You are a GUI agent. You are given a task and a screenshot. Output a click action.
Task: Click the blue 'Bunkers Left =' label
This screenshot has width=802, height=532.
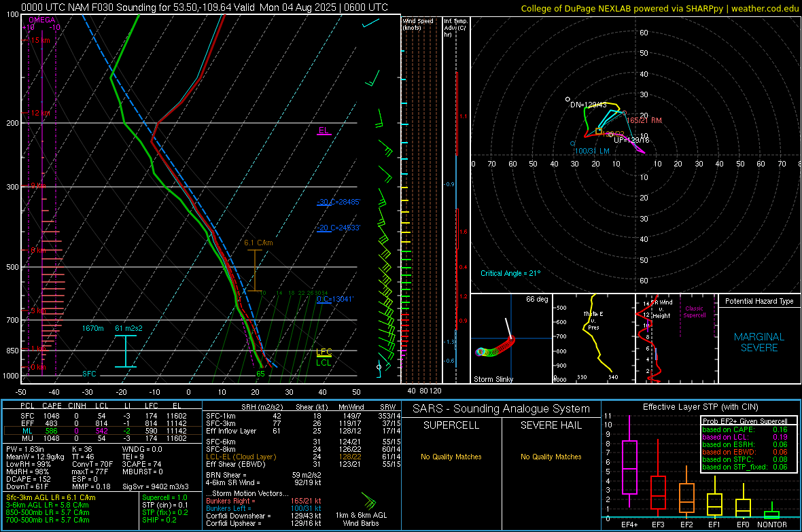pos(228,508)
